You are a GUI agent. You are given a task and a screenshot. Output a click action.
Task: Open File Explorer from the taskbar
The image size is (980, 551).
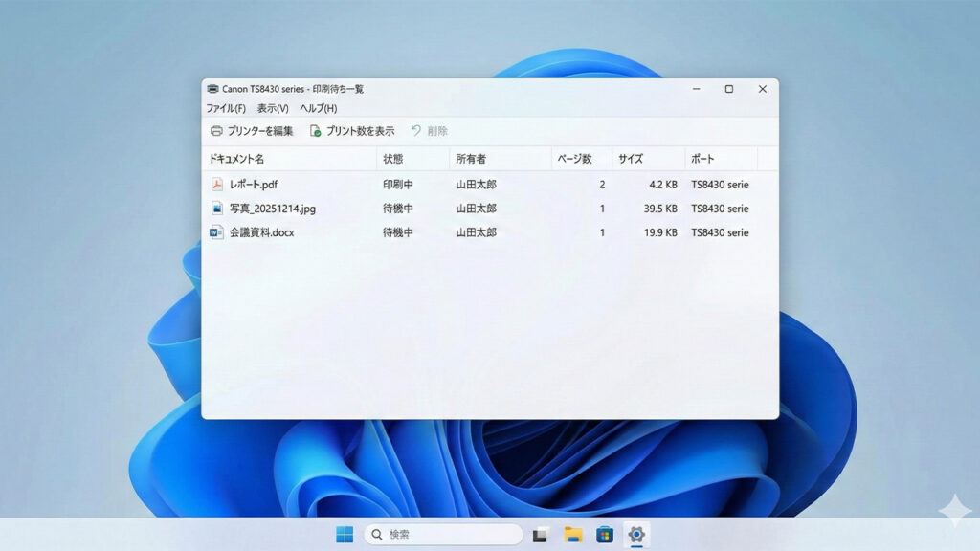(x=573, y=535)
